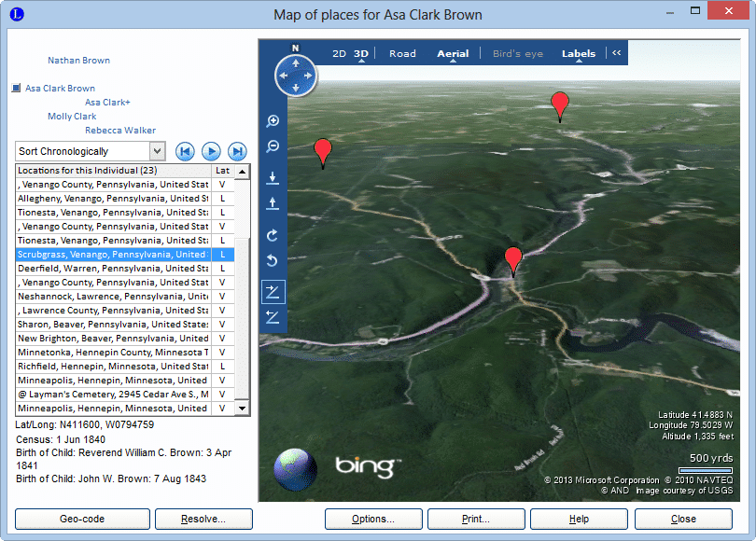
Task: Click the map zoom out magnifier icon
Action: point(273,146)
